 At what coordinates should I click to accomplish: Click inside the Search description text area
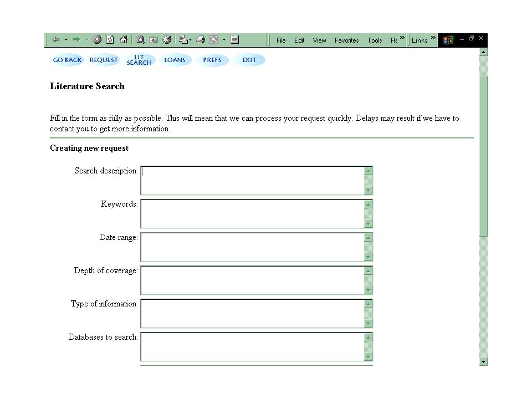pyautogui.click(x=253, y=181)
